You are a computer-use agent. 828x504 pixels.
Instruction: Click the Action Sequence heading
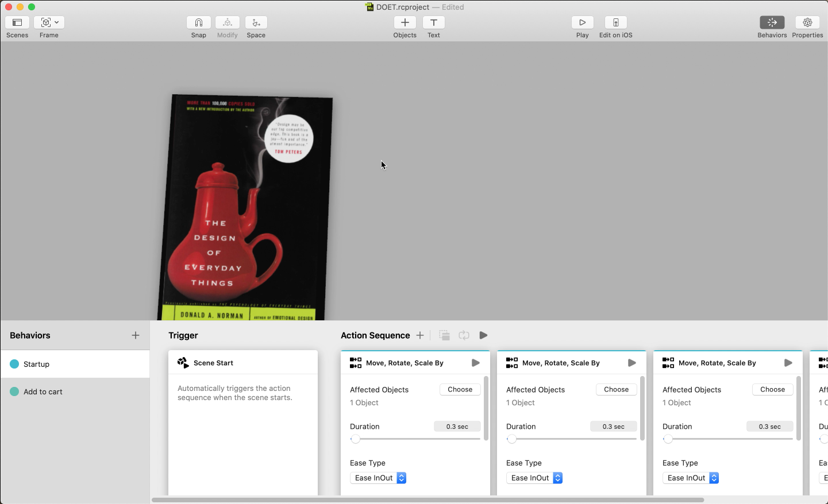[x=375, y=335]
